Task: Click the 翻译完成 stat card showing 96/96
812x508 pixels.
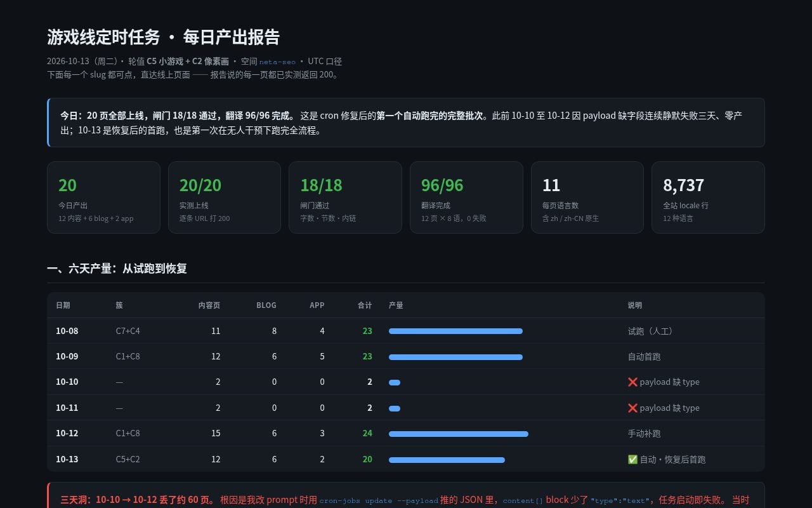Action: [466, 197]
